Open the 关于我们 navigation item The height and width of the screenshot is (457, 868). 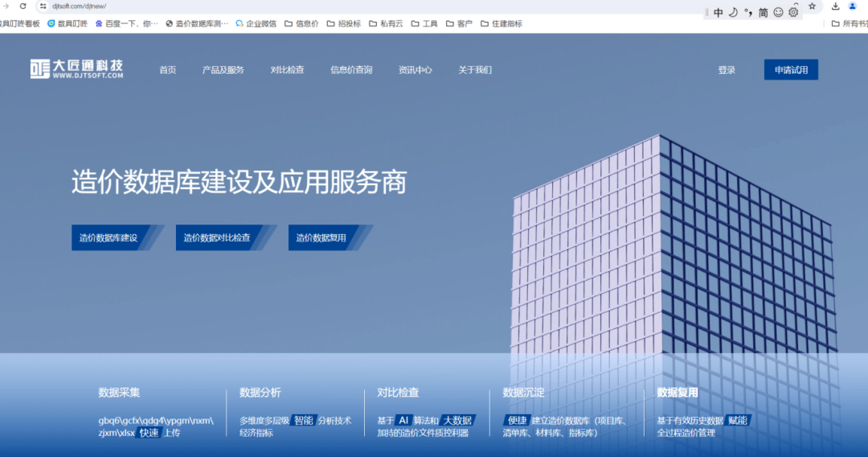coord(475,70)
